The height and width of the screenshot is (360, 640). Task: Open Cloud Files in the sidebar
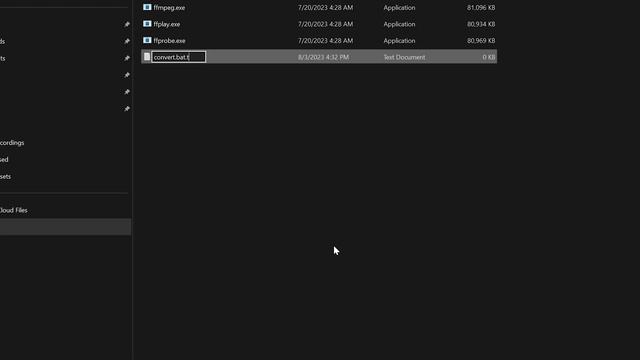click(13, 210)
